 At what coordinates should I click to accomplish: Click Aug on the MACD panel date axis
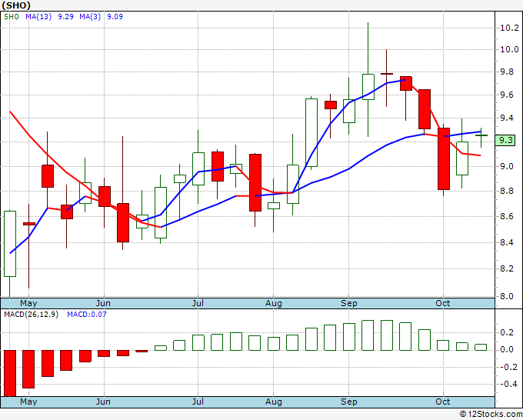[x=274, y=402]
